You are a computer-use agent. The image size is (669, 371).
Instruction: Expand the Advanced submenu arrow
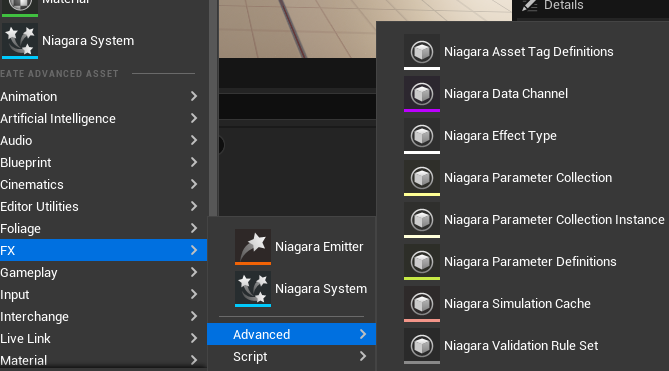pyautogui.click(x=363, y=334)
